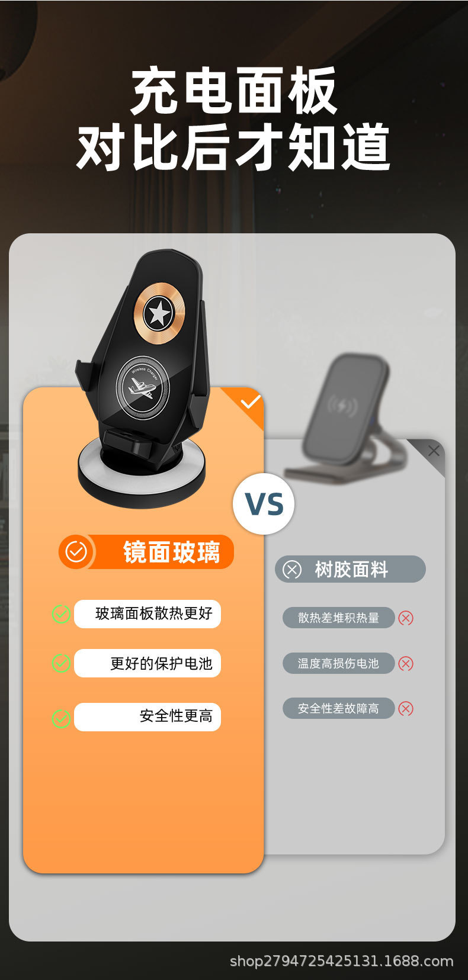Click the checkmark circle beside 镜面玻璃
Image resolution: width=468 pixels, height=980 pixels.
76,552
